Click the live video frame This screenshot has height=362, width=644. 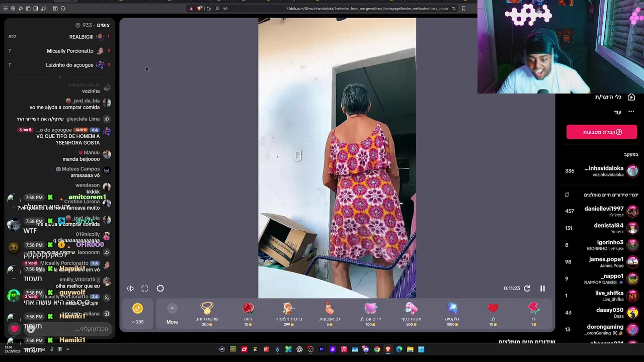pyautogui.click(x=337, y=158)
